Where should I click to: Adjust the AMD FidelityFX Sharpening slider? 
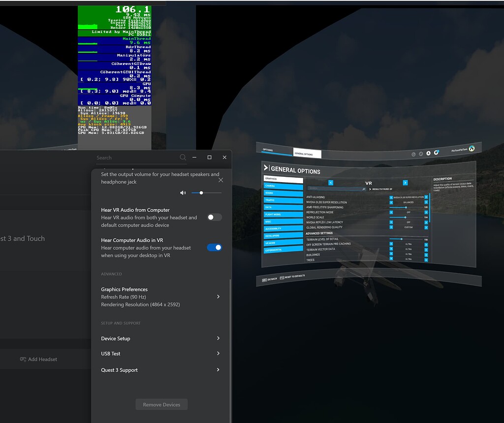click(x=406, y=207)
